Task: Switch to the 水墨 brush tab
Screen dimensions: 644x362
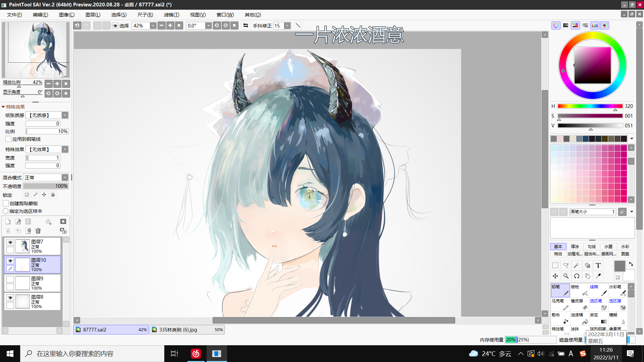Action: click(x=608, y=247)
